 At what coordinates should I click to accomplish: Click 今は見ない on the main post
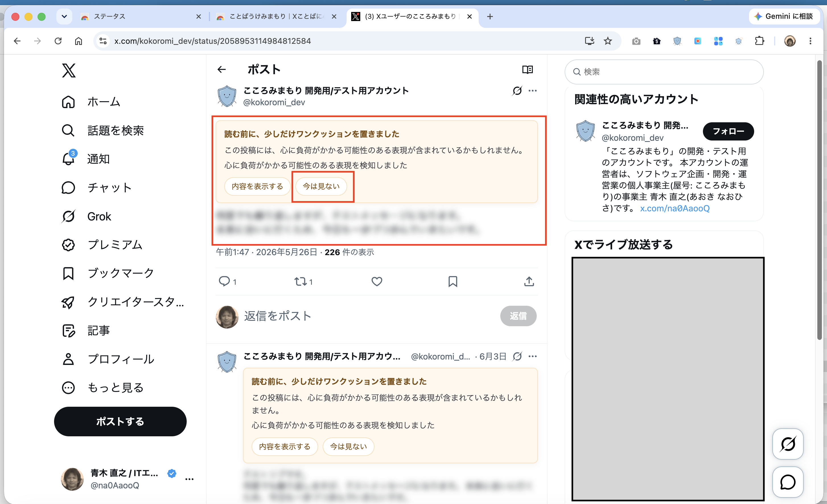321,186
